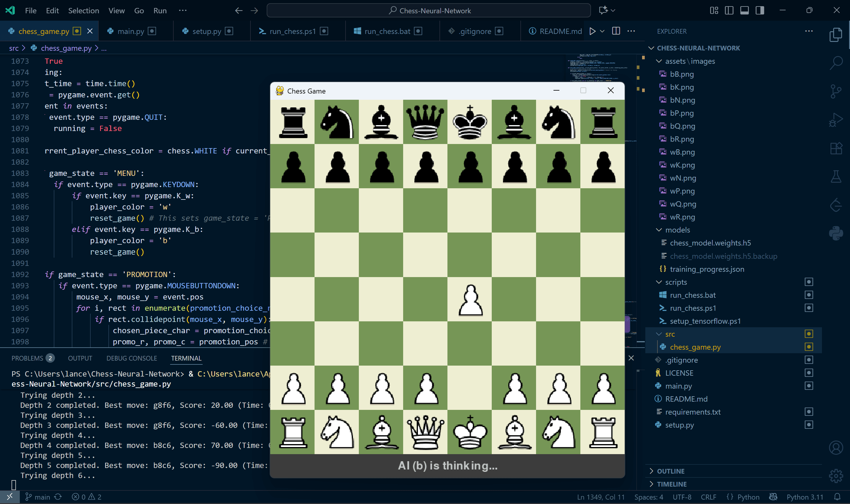The width and height of the screenshot is (850, 504).
Task: Open the Extensions view
Action: click(836, 148)
